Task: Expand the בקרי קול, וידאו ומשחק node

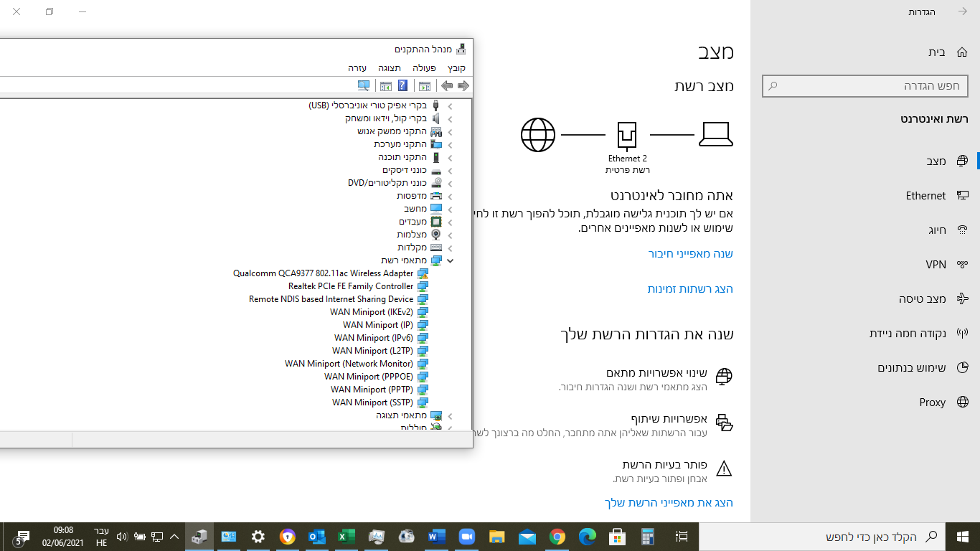Action: [451, 118]
